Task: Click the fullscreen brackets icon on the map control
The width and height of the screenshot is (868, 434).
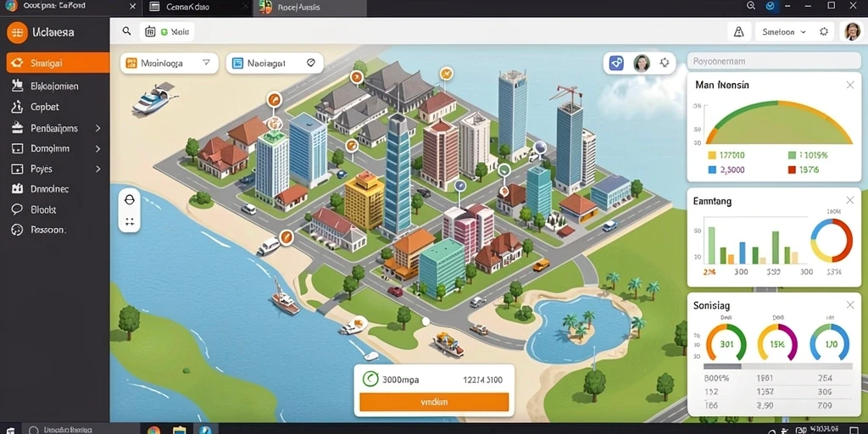Action: tap(130, 221)
